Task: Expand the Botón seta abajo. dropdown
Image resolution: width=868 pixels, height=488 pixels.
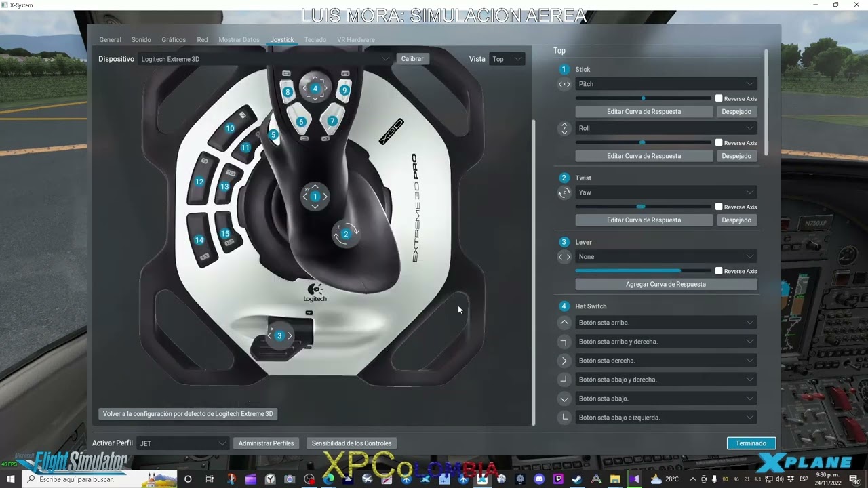Action: [x=666, y=399]
